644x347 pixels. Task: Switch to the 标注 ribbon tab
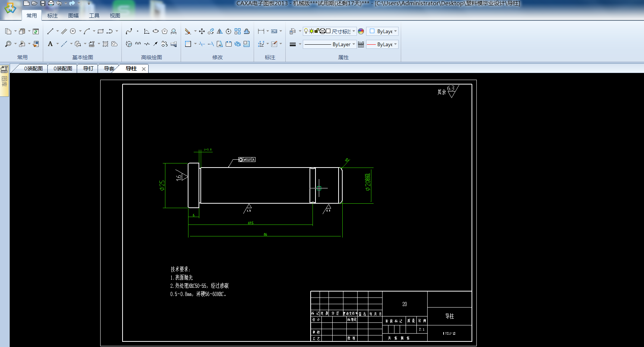click(53, 16)
